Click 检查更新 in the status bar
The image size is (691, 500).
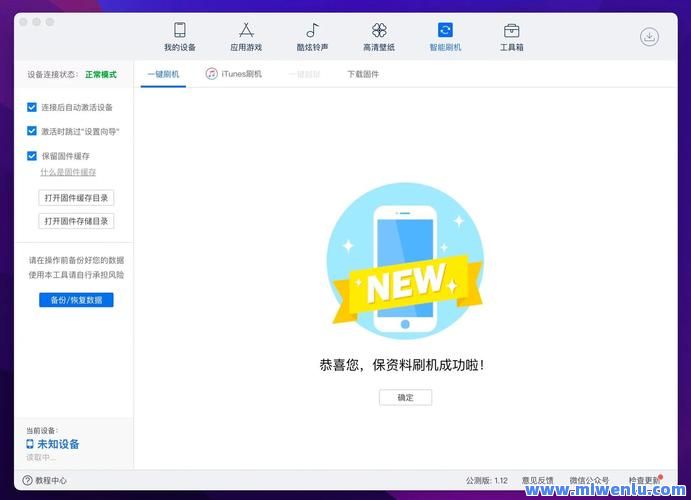(644, 480)
